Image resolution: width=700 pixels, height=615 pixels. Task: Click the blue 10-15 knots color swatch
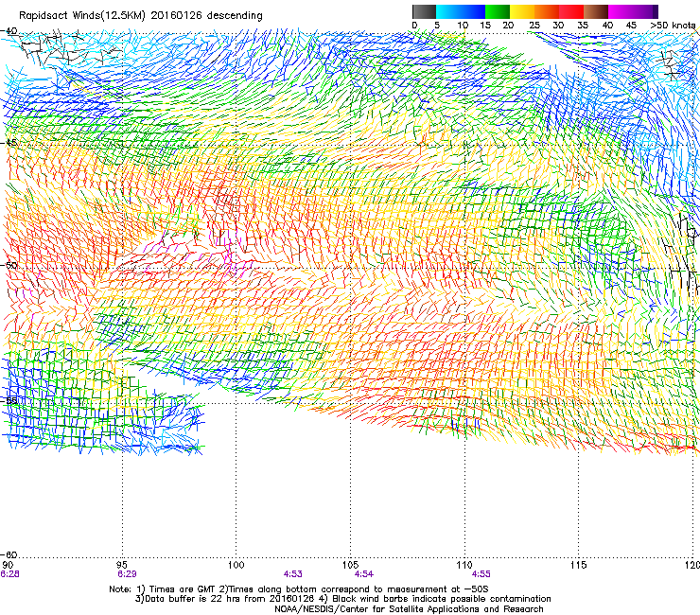(473, 11)
